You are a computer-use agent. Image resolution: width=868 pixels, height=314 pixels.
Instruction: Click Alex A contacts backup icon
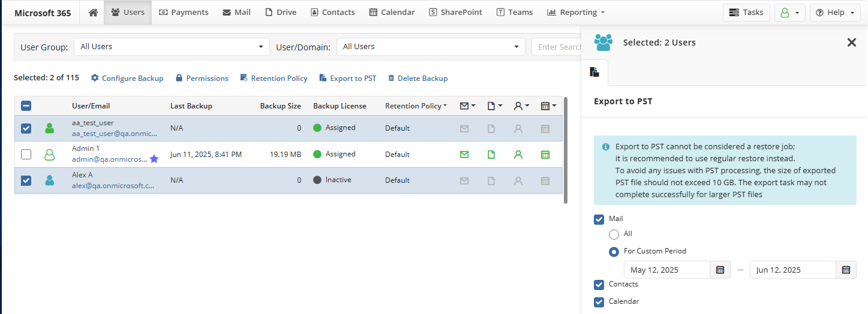tap(518, 180)
